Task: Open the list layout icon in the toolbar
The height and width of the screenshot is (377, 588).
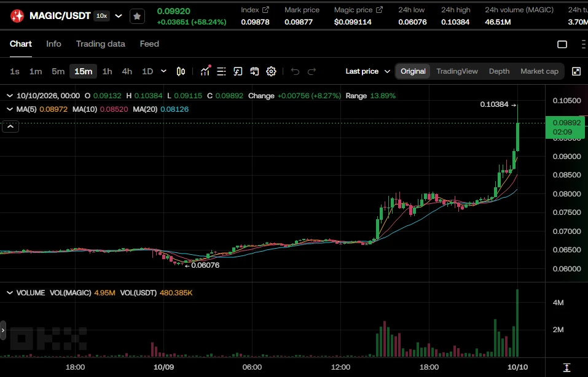Action: 221,71
